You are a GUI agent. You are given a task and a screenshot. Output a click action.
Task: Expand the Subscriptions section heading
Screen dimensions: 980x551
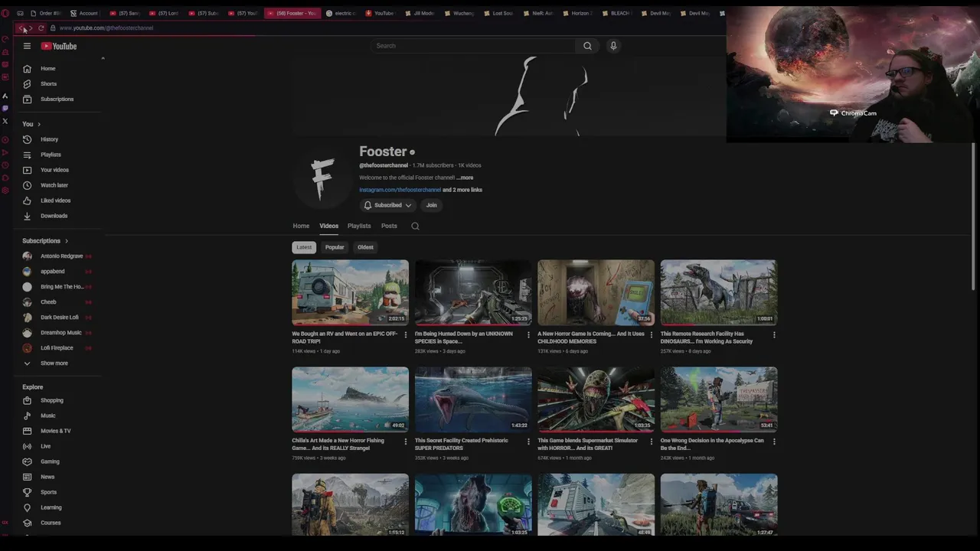pos(45,241)
